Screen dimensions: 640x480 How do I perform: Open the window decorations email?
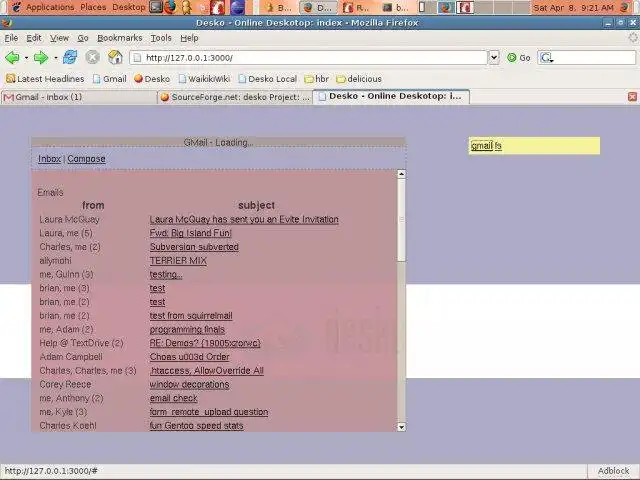[189, 384]
